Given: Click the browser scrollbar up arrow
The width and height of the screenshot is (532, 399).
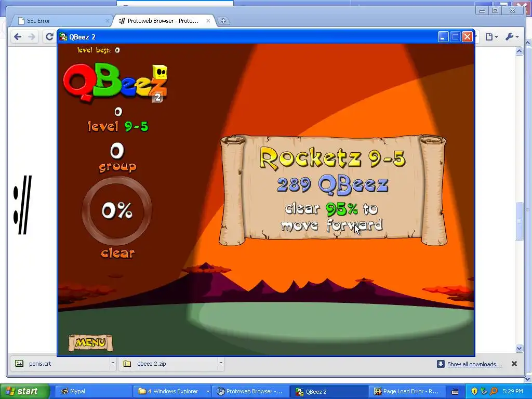Looking at the screenshot, I should click(x=519, y=51).
